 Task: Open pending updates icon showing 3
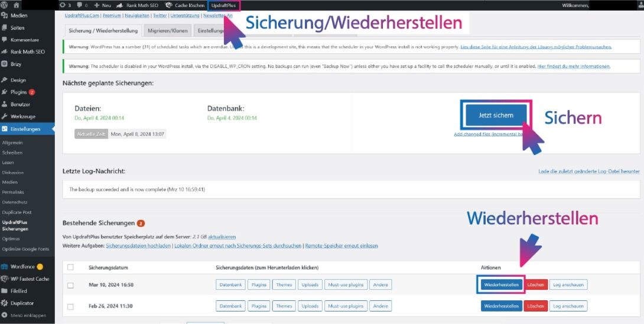[x=66, y=5]
